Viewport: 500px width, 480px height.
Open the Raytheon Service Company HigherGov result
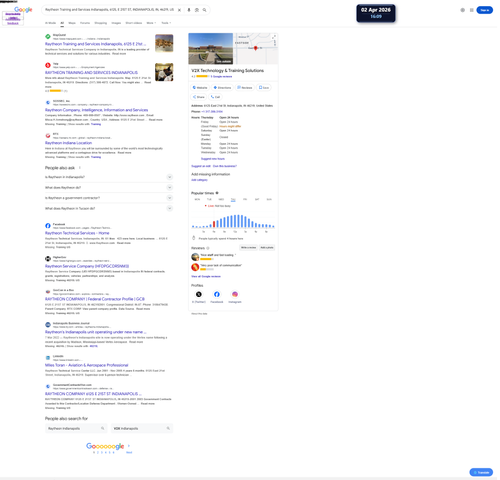point(87,266)
